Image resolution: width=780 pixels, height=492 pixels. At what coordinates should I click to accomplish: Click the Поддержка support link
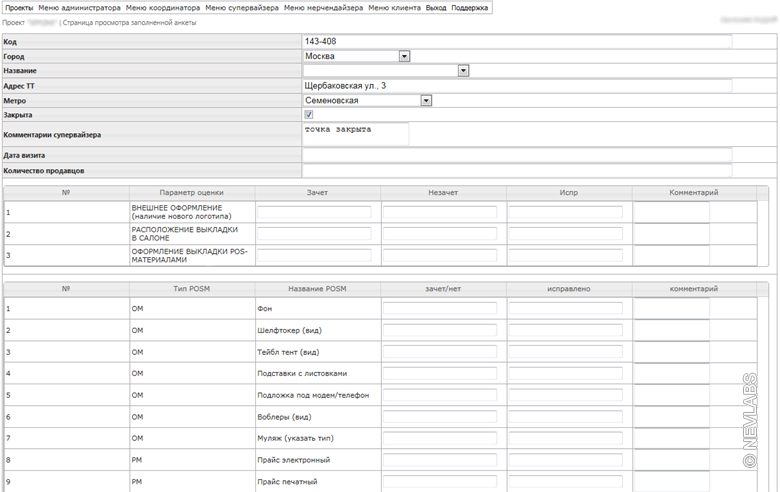(470, 7)
